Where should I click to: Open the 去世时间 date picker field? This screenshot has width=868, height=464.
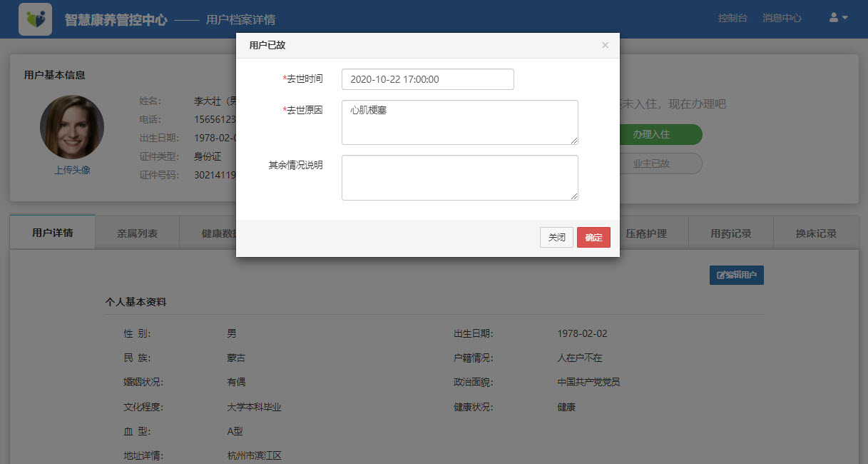click(x=427, y=79)
